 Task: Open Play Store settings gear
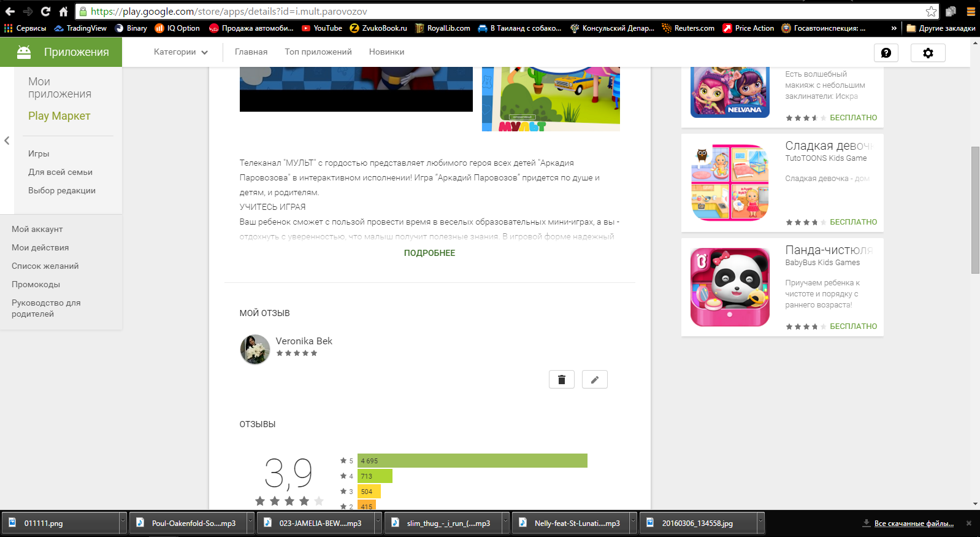tap(928, 53)
